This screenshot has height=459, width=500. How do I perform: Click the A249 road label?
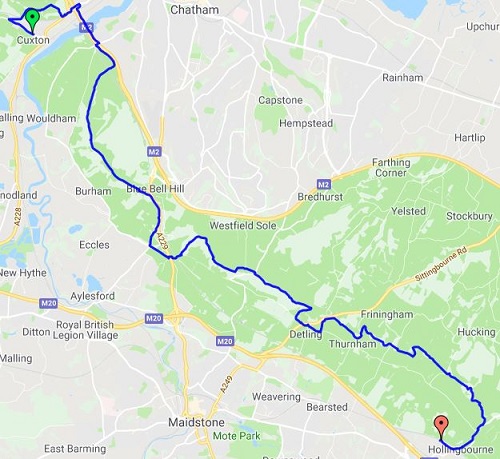click(x=226, y=384)
